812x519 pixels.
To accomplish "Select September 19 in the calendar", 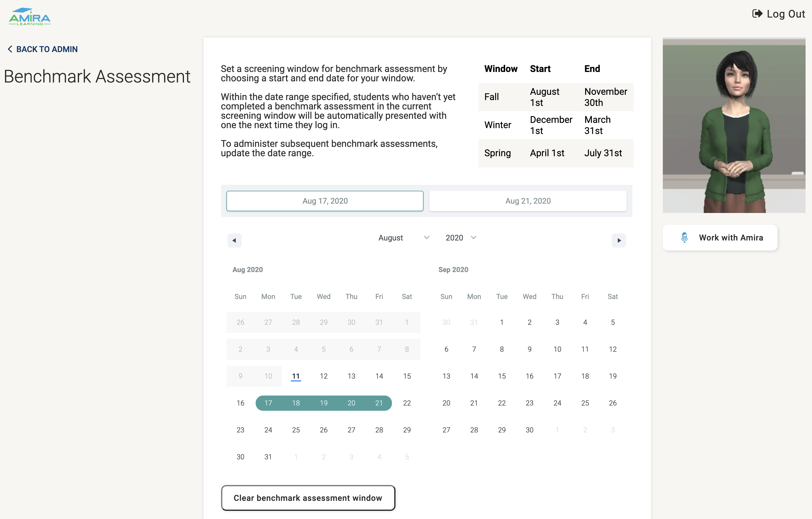I will point(613,376).
